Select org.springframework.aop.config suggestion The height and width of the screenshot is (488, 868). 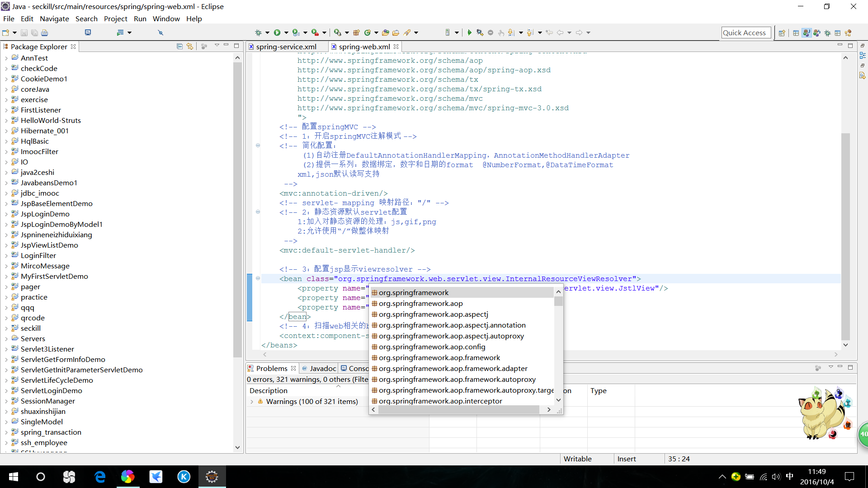(x=432, y=347)
